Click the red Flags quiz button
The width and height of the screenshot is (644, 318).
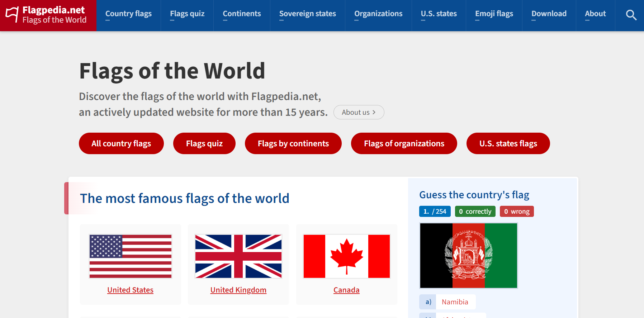(204, 143)
